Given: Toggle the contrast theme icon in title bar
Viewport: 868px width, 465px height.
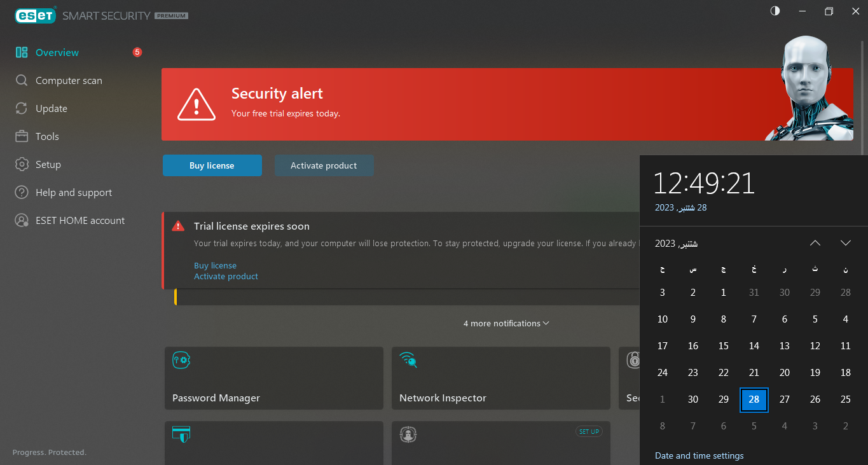Looking at the screenshot, I should 775,11.
